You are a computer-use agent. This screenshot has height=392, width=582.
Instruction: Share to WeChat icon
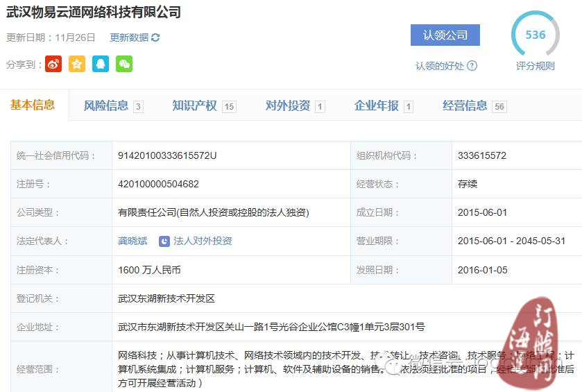coord(124,64)
